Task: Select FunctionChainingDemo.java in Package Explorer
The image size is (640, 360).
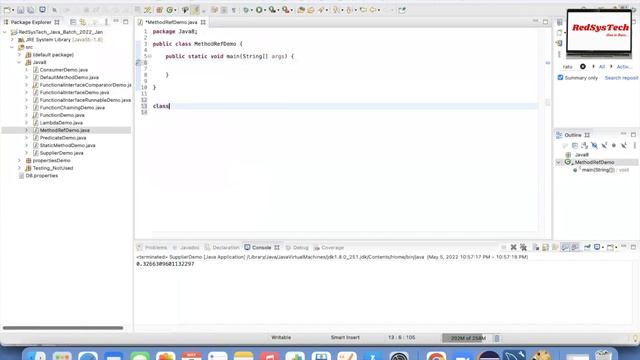Action: point(72,108)
